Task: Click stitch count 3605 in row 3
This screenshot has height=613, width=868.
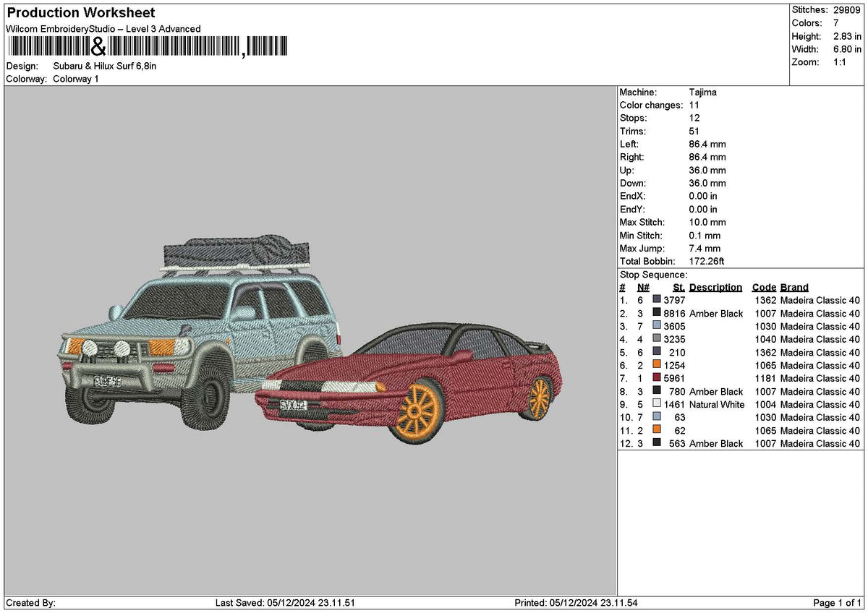Action: click(x=674, y=325)
